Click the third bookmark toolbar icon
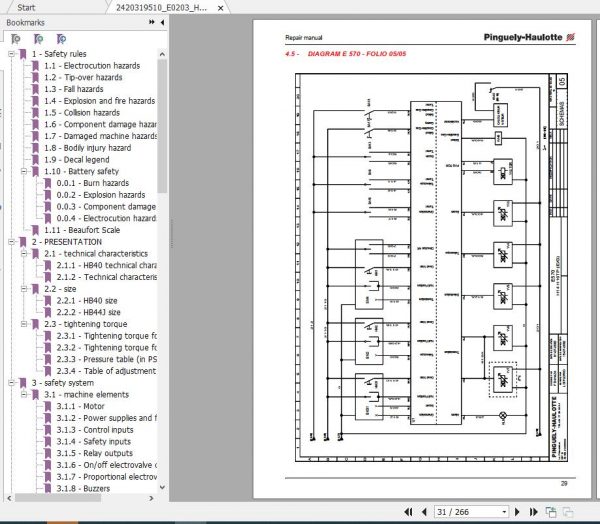Viewport: 600px width, 524px height. click(61, 39)
